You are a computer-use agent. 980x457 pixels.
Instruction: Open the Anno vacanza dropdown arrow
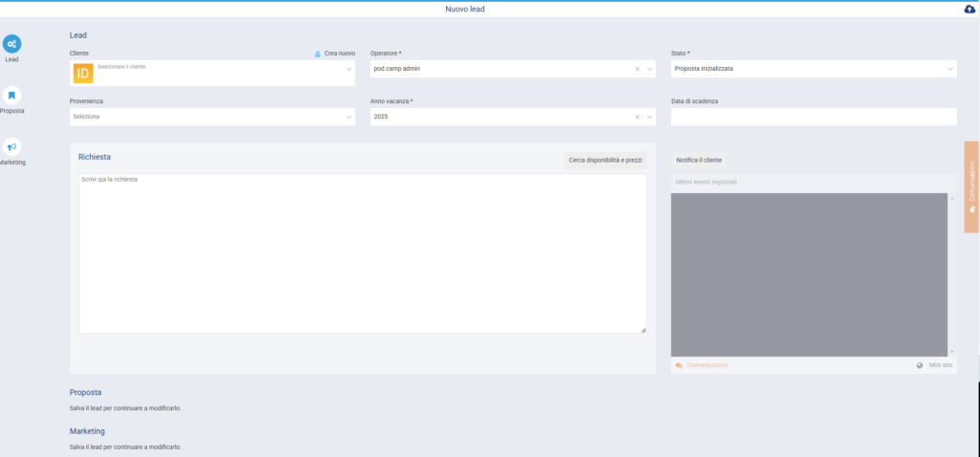coord(651,117)
